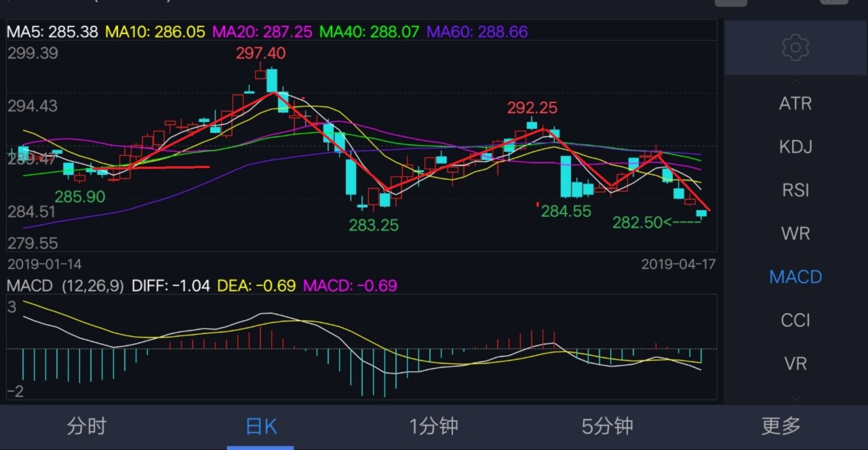Image resolution: width=868 pixels, height=450 pixels.
Task: Click the 2019-04-17 date label
Action: pyautogui.click(x=679, y=264)
